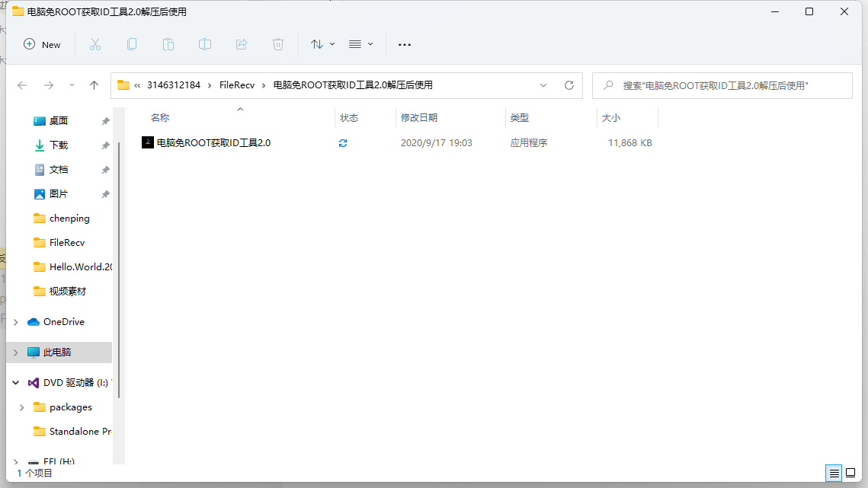868x488 pixels.
Task: Collapse the DVD 驱动器 (I:) node
Action: click(x=15, y=382)
